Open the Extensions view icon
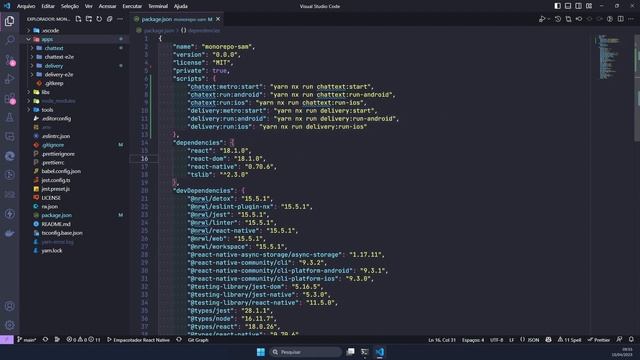Screen dimensions: 640x360 point(9,98)
